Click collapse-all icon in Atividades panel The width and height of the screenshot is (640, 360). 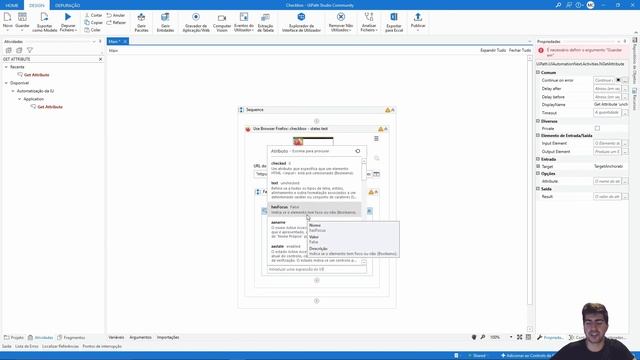[19, 50]
